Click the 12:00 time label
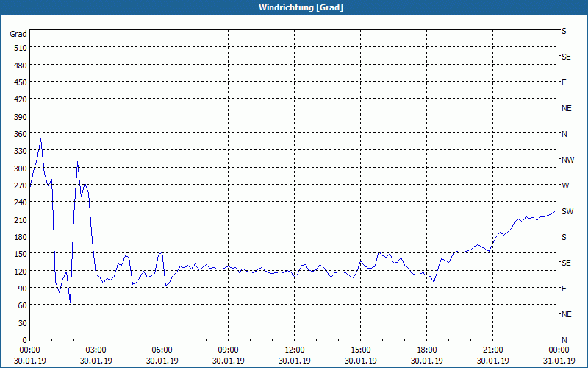Screen dimensions: 588x368 [295, 350]
